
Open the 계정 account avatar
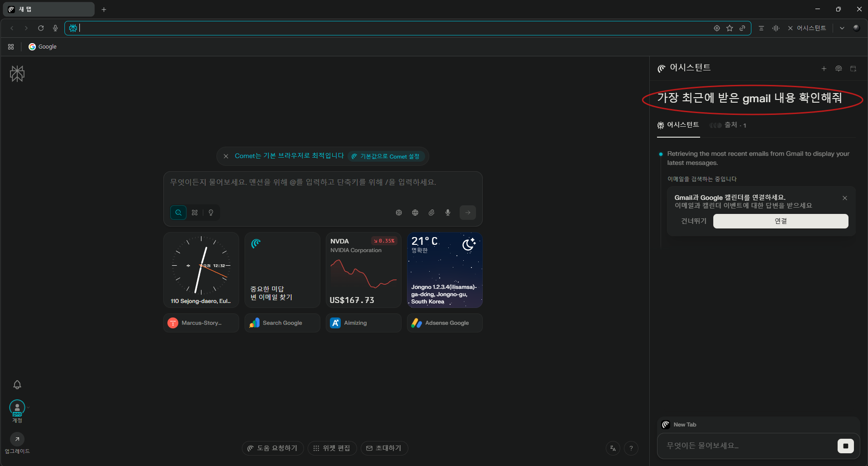click(17, 407)
